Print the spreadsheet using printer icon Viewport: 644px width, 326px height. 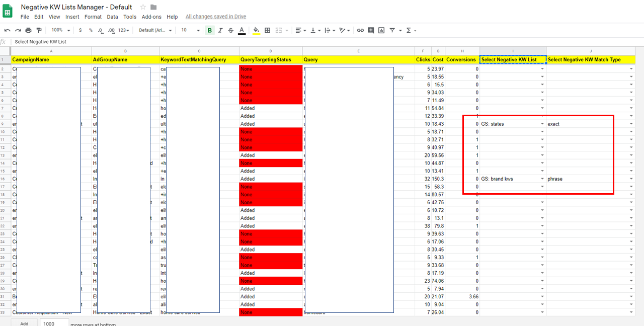[28, 30]
